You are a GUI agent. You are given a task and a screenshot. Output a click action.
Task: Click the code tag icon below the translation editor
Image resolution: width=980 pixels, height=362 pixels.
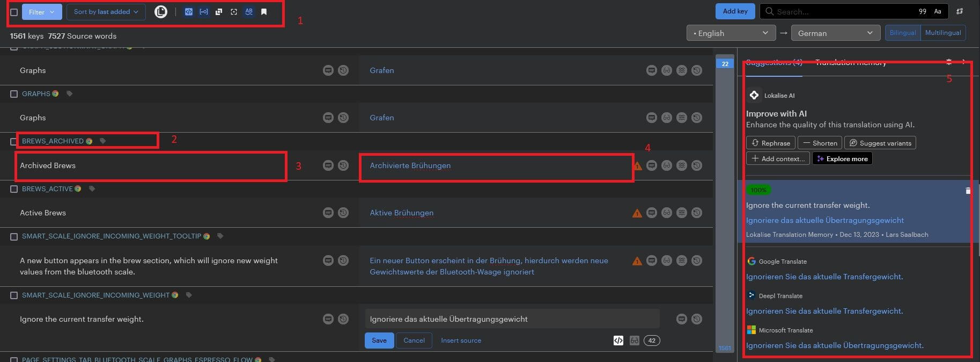(x=618, y=341)
